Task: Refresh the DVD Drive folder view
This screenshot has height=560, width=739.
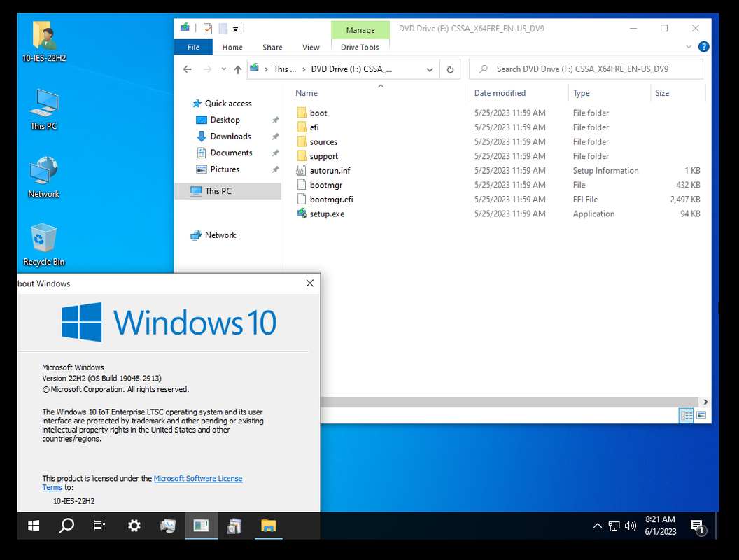Action: (450, 69)
